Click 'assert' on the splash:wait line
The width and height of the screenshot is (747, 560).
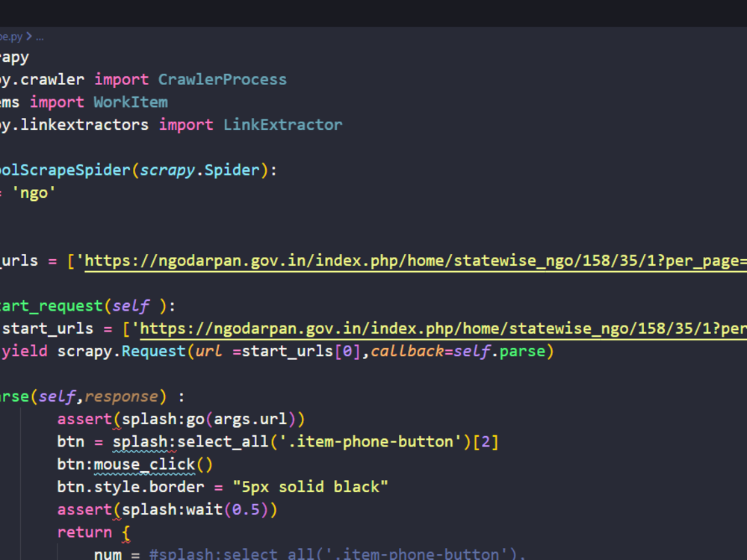tap(84, 510)
